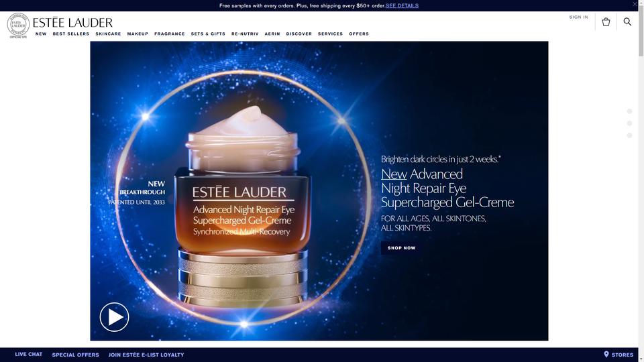The width and height of the screenshot is (644, 362).
Task: Click 'Patented until 2033' text
Action: click(136, 202)
